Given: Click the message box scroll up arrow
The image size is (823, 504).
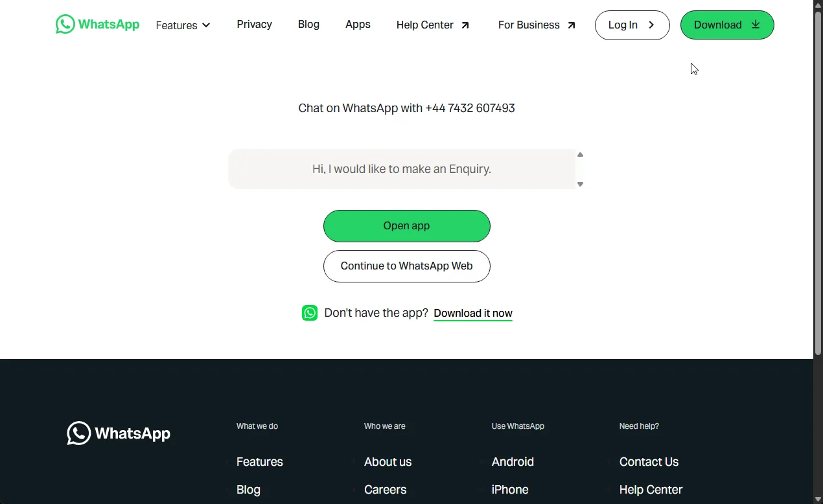Looking at the screenshot, I should click(580, 155).
